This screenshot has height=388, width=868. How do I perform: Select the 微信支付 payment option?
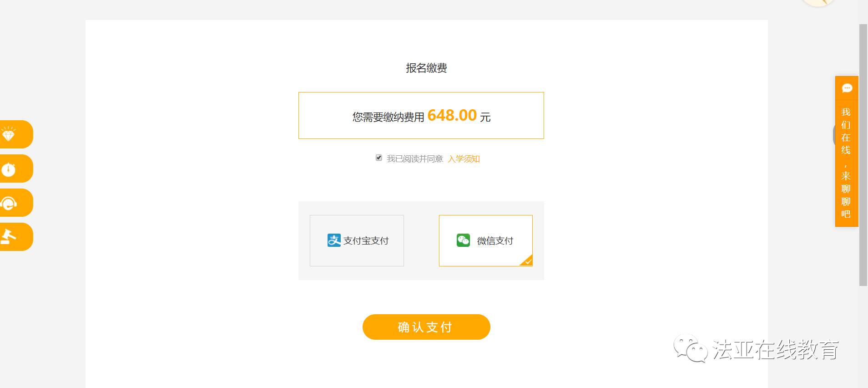485,240
